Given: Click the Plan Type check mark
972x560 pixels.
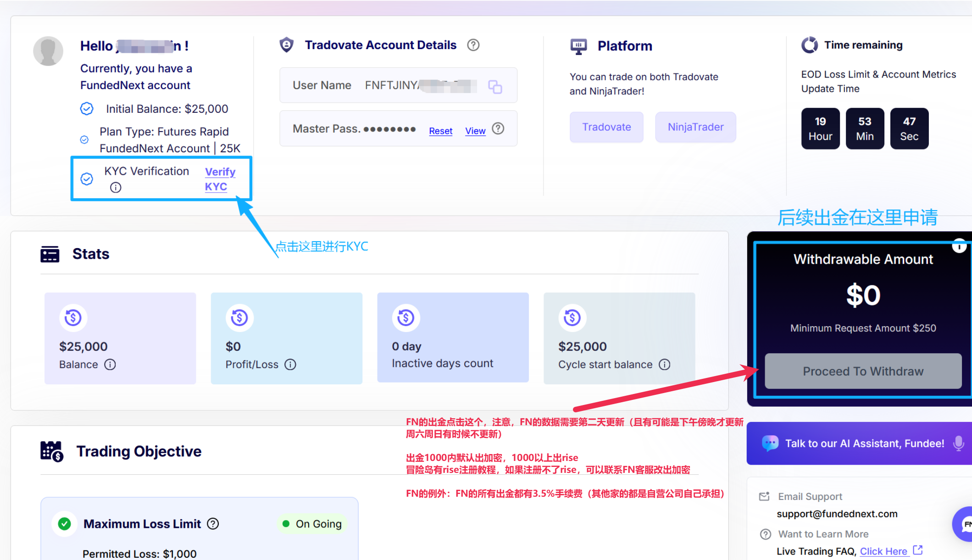Looking at the screenshot, I should tap(84, 140).
